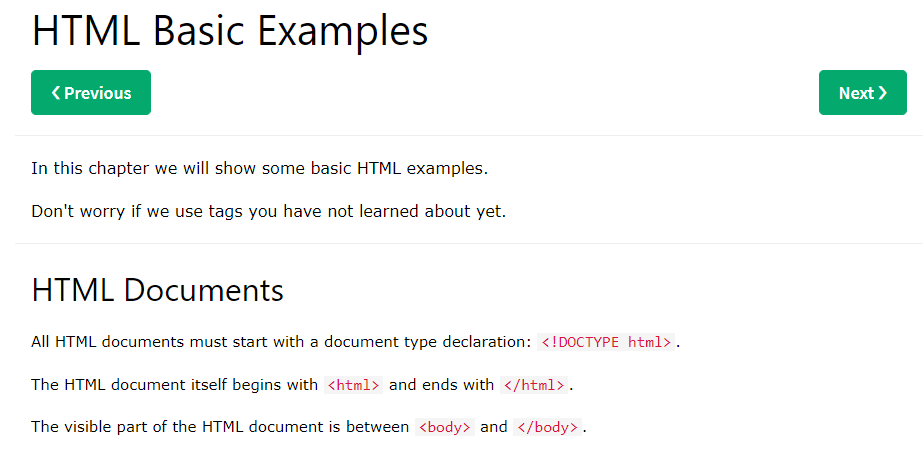Click the Next button
Screen dimensions: 924x457
pos(862,93)
